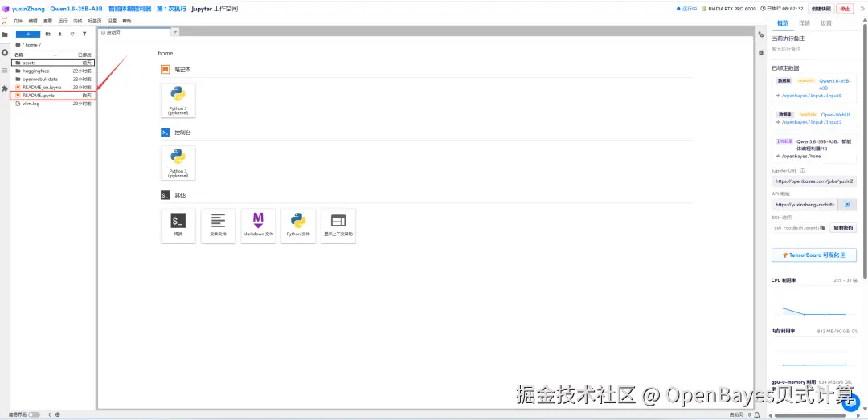
Task: Click the red 停止 button
Action: (845, 9)
